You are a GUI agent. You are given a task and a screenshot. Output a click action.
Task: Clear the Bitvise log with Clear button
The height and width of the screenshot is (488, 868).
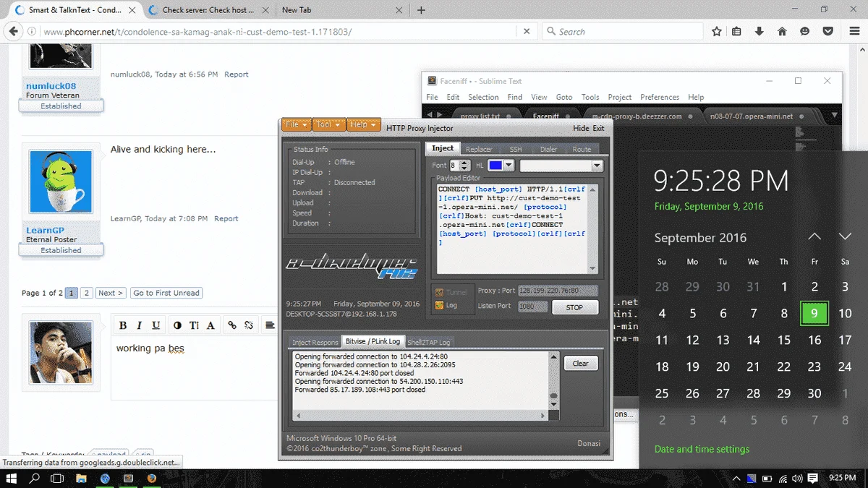tap(580, 363)
